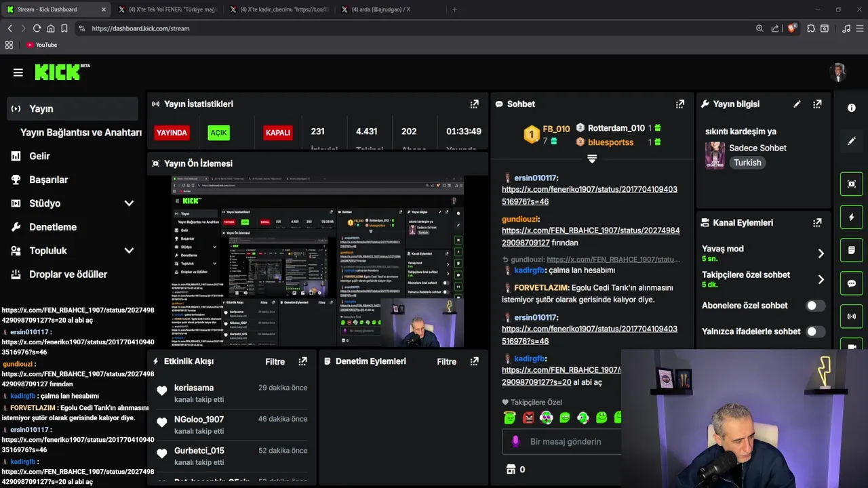
Task: Open gundiouzi's FEN_RBAHCE_1907 link in chat
Action: (591, 237)
